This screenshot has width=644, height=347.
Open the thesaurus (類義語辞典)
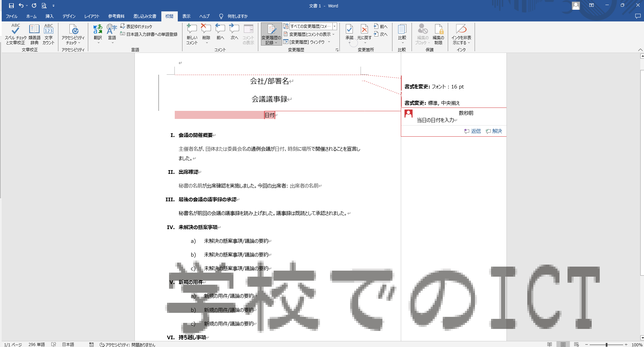pos(34,34)
